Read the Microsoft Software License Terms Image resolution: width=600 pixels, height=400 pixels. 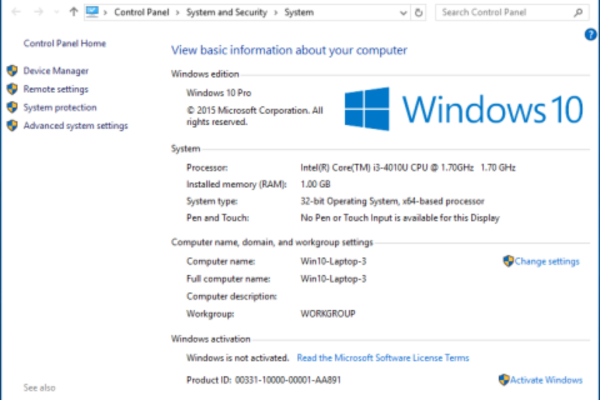[x=382, y=357]
